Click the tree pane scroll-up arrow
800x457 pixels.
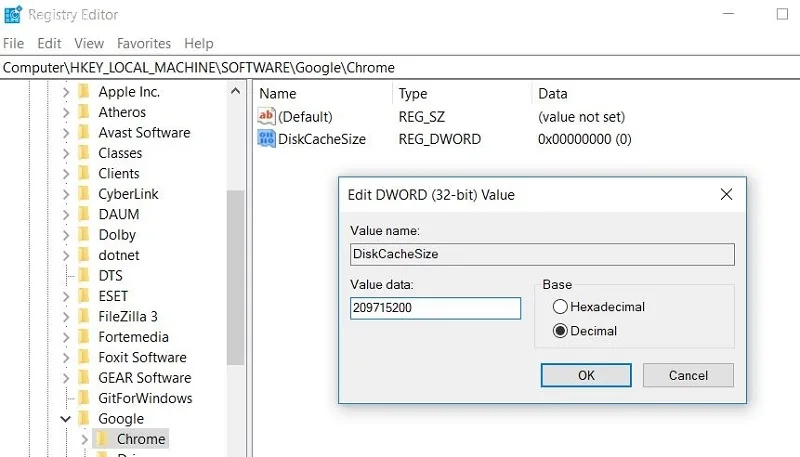click(x=235, y=92)
